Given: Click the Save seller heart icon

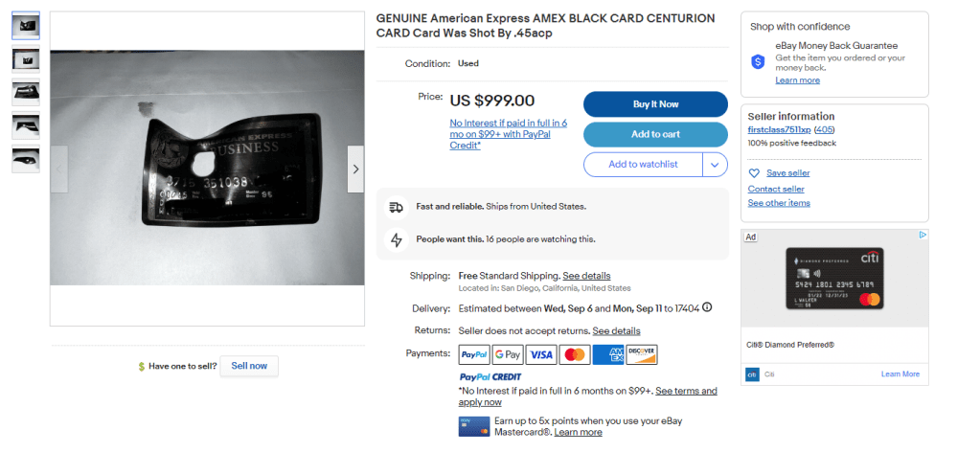Looking at the screenshot, I should click(754, 173).
